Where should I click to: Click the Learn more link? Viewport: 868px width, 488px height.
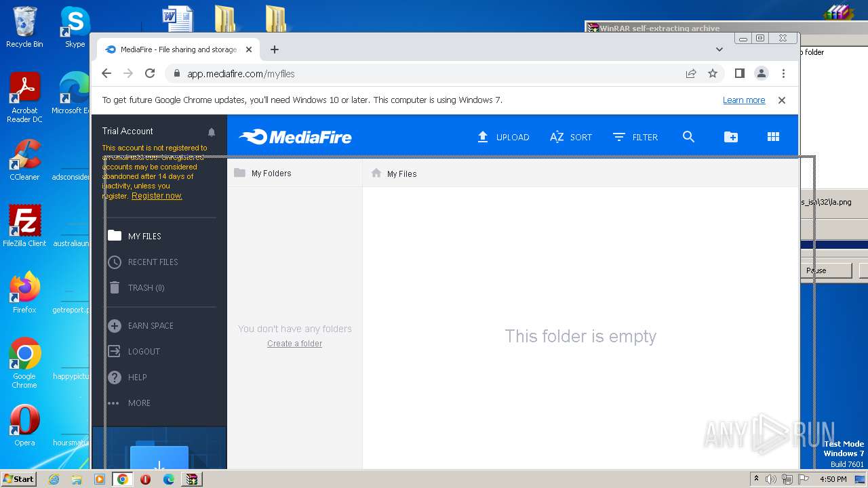(x=744, y=100)
